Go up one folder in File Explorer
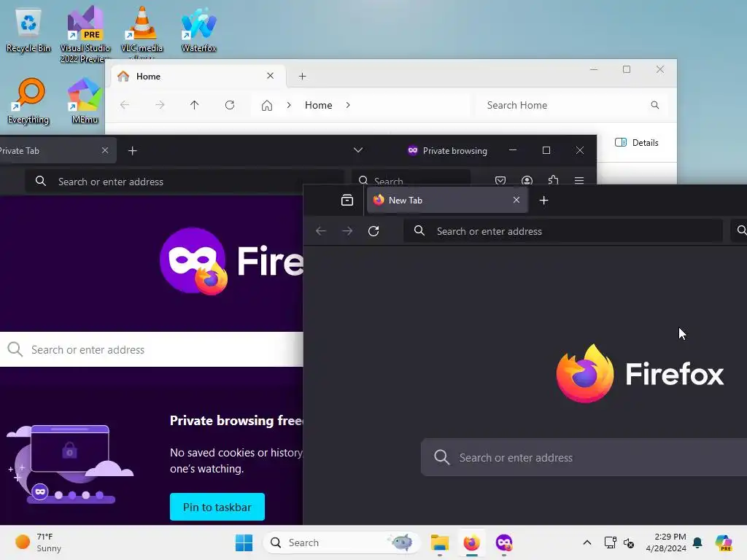747x560 pixels. click(x=194, y=105)
